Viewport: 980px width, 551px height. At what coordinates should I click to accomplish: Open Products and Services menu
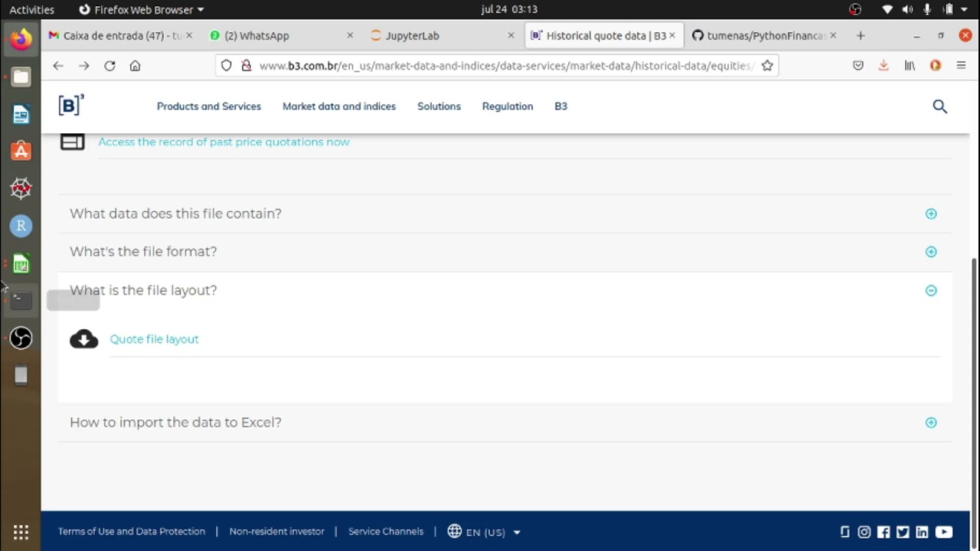point(209,106)
